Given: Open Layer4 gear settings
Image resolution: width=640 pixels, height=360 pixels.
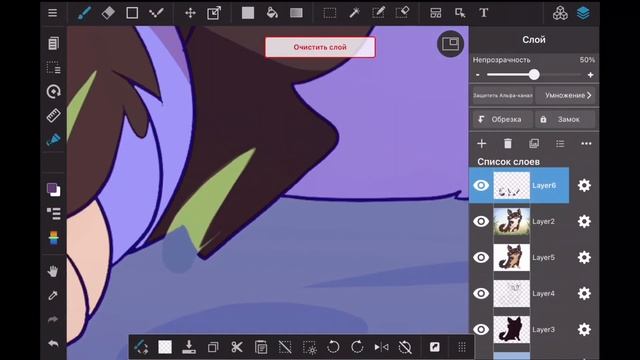Looking at the screenshot, I should (584, 293).
